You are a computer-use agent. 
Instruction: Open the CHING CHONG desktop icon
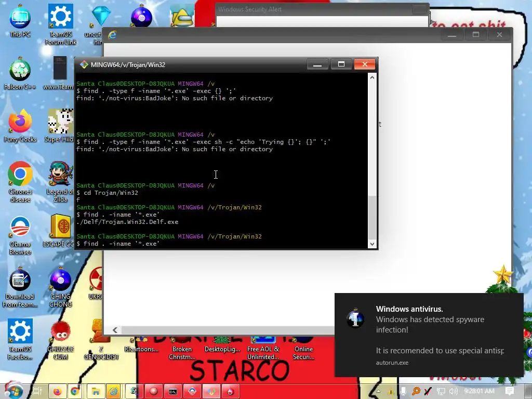(x=60, y=287)
